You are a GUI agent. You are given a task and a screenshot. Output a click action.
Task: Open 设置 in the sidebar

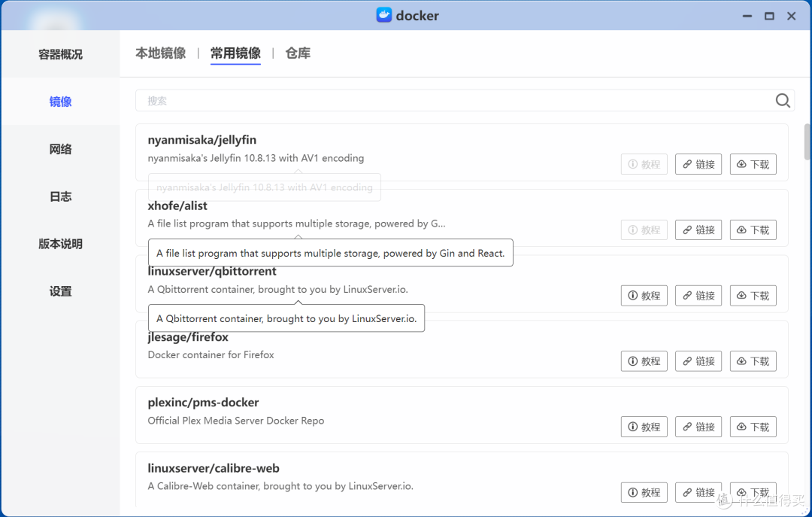click(61, 291)
